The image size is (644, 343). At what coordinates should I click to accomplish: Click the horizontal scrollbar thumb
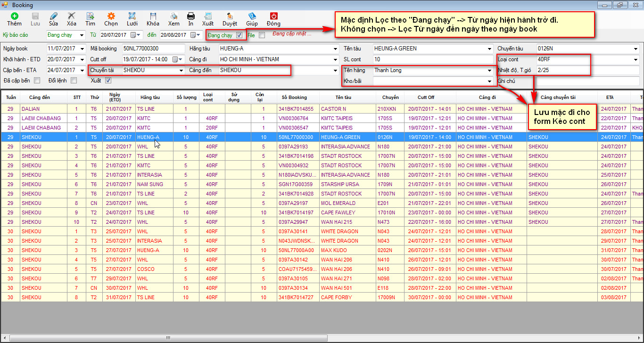(167, 338)
